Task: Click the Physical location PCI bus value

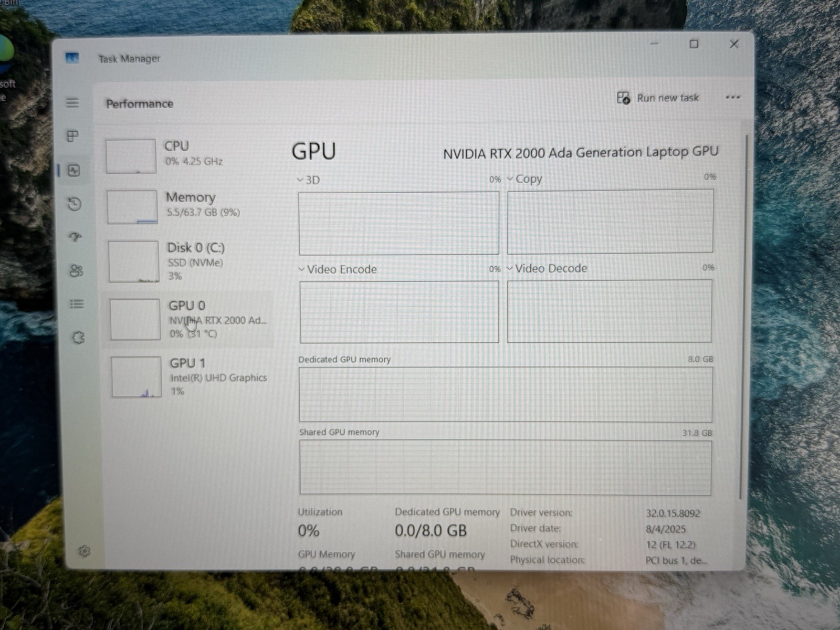Action: [x=676, y=560]
